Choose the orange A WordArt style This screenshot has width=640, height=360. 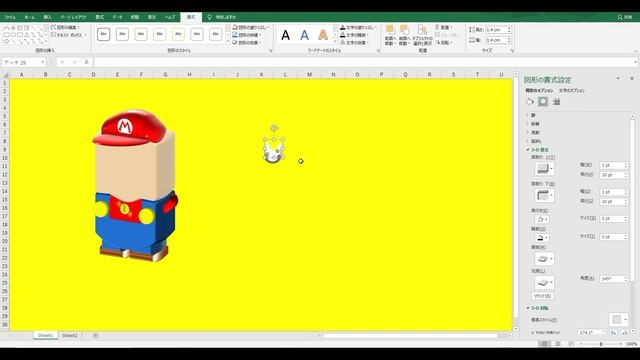click(323, 36)
